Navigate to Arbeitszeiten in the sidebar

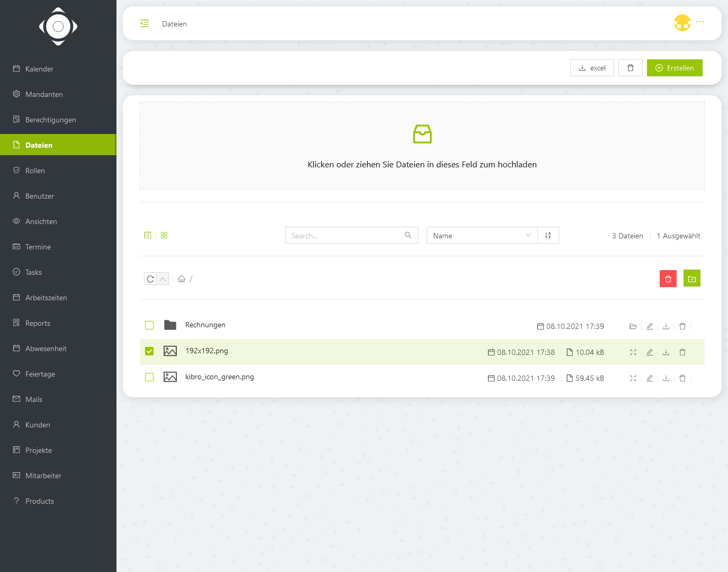(x=46, y=298)
